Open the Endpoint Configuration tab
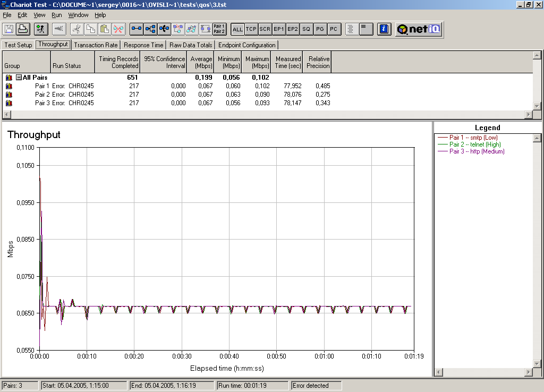The image size is (544, 392). [246, 45]
